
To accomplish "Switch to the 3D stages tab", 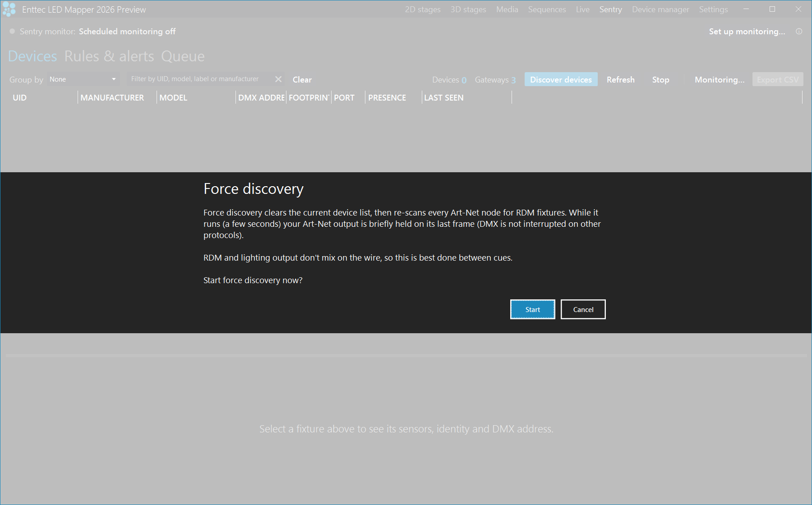I will pos(468,9).
